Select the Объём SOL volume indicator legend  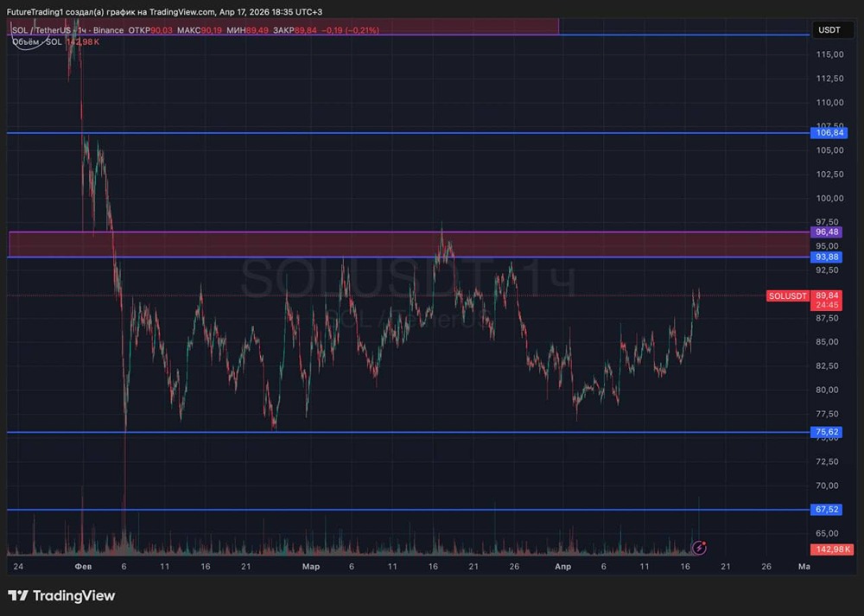coord(37,41)
